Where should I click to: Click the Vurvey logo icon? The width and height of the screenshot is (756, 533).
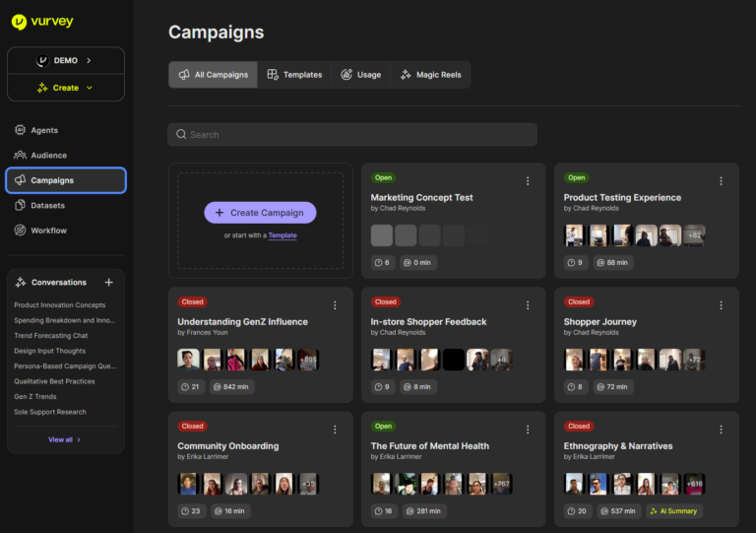[19, 22]
